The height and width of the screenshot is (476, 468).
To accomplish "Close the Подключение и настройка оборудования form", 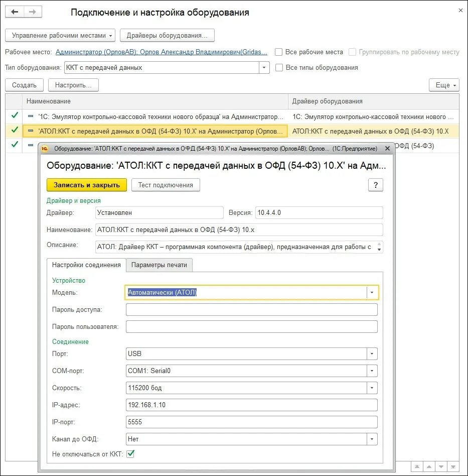I will [460, 11].
